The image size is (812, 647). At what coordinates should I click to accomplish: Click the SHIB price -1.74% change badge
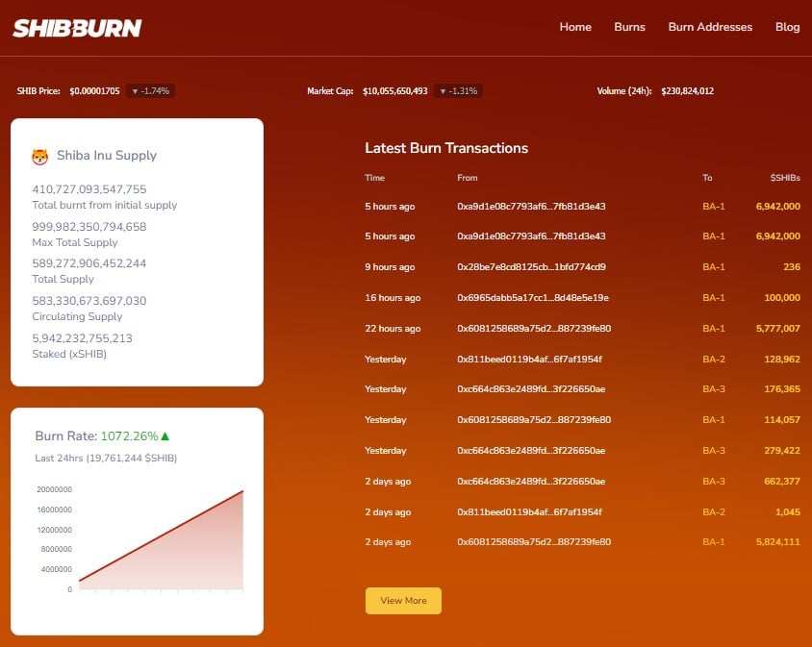pos(149,91)
